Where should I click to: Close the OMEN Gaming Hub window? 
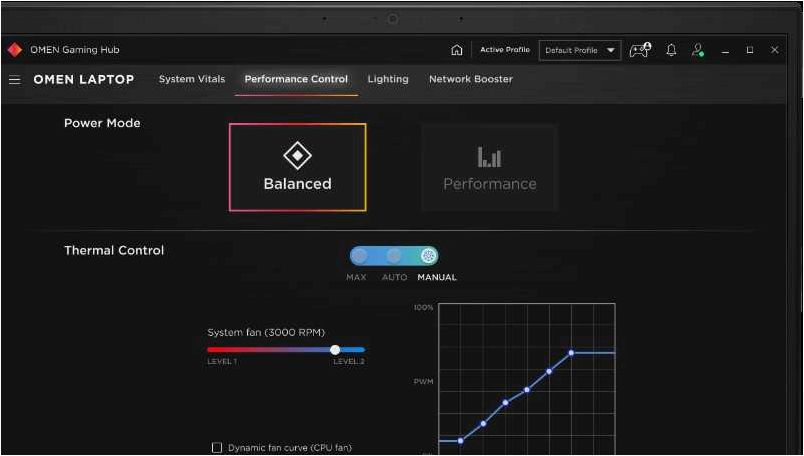pos(775,50)
